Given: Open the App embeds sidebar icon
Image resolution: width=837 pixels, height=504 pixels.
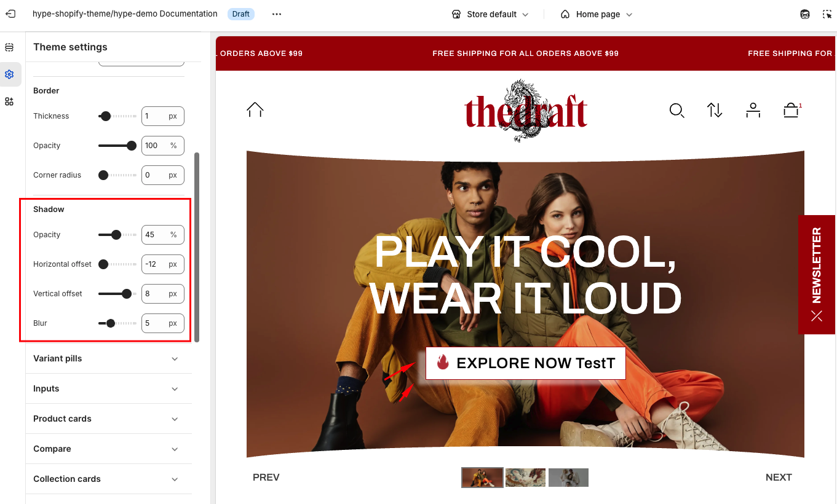Looking at the screenshot, I should click(x=9, y=101).
